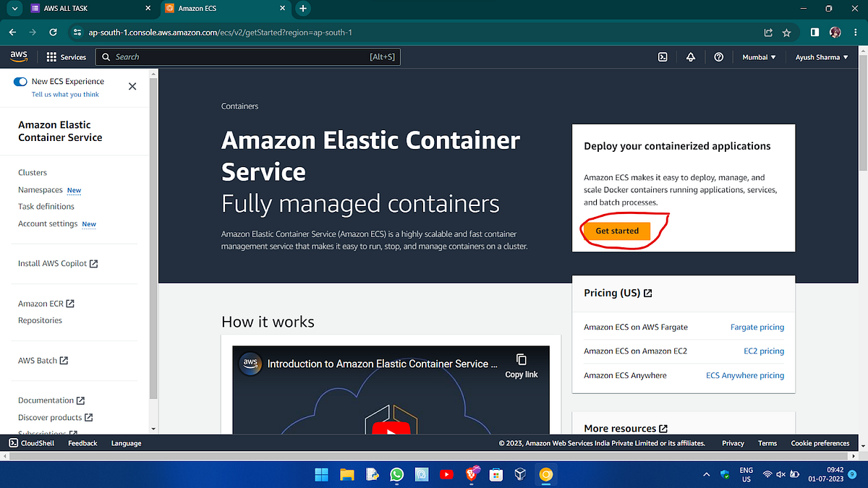Click the AWS logo to return home
This screenshot has width=868, height=488.
(x=18, y=56)
